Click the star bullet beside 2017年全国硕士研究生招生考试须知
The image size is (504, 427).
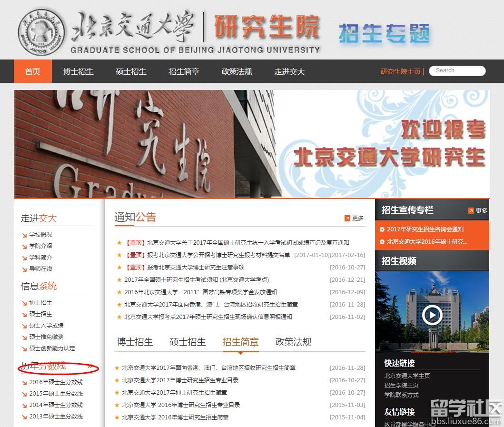119,280
